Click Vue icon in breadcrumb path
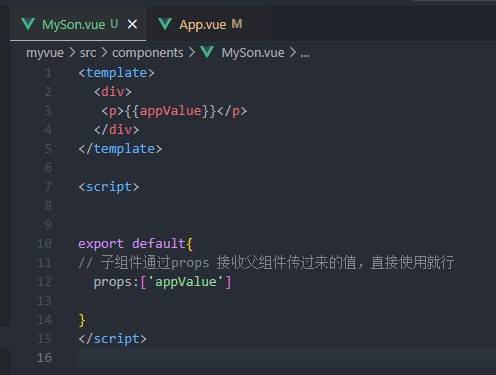Viewport: 496px width, 375px height. (x=207, y=52)
